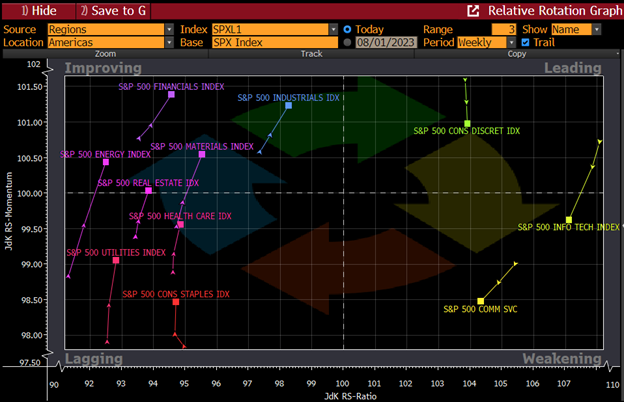
Task: Click the pop-out window icon beside Relative Rotation Graph
Action: (473, 11)
